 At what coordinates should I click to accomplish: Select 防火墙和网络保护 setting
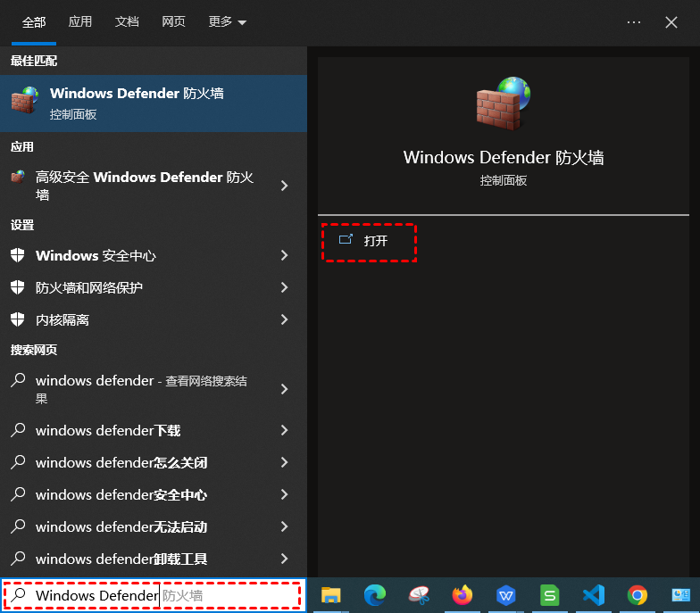(154, 287)
